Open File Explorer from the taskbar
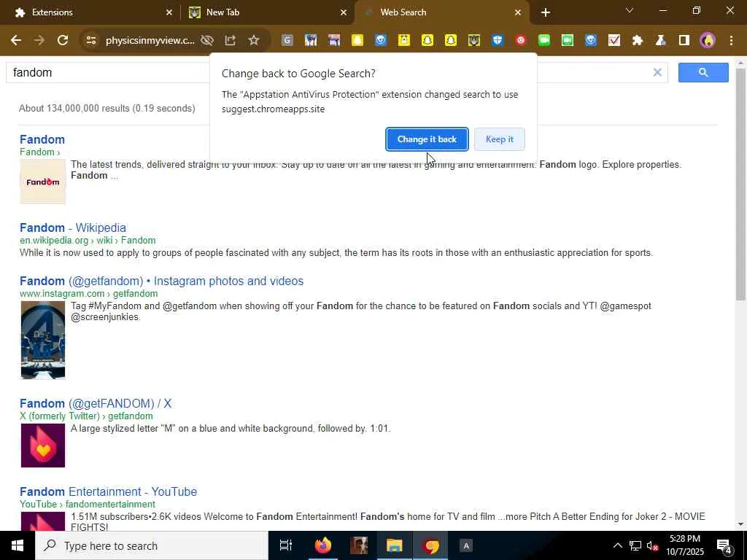The height and width of the screenshot is (560, 747). tap(395, 545)
